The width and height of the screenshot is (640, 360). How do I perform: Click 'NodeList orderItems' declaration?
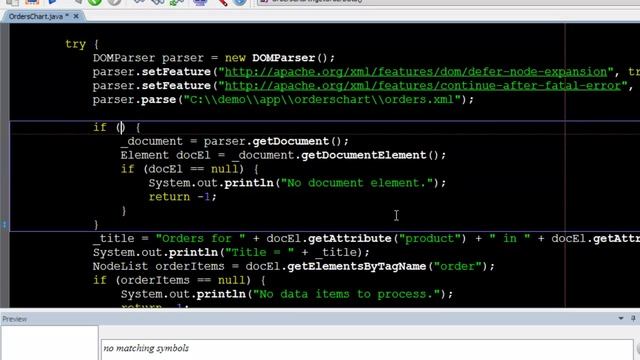click(158, 266)
